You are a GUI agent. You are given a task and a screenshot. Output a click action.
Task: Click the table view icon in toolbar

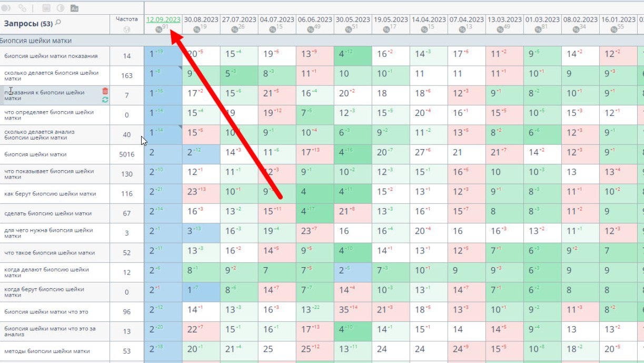46,8
